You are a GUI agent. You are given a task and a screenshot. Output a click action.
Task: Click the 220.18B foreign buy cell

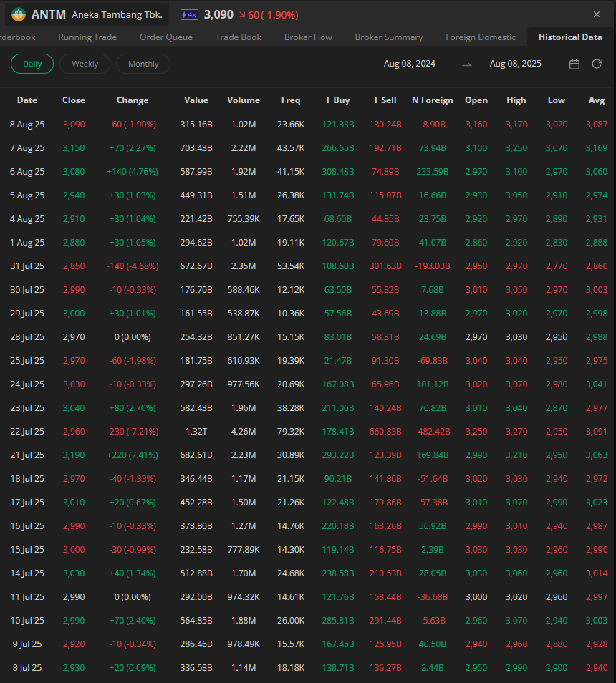(x=338, y=526)
